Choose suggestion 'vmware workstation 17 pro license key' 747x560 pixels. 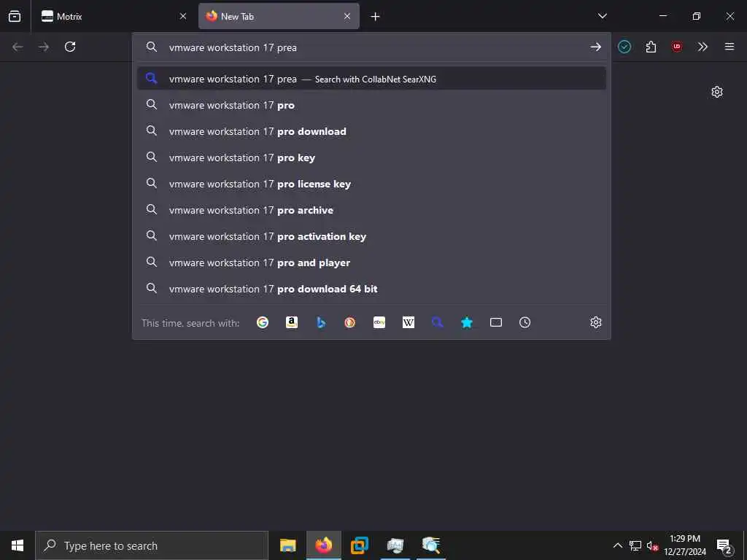pyautogui.click(x=371, y=184)
